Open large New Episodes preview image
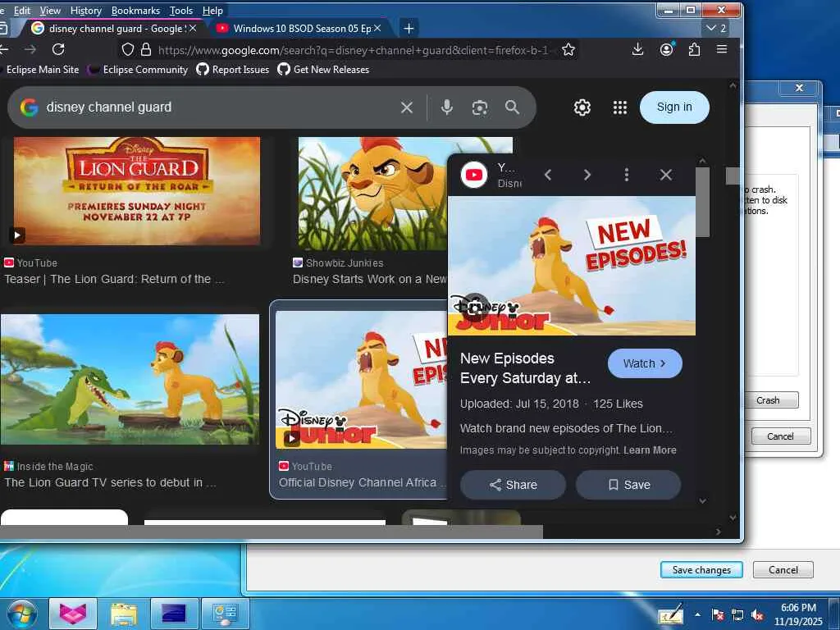The image size is (840, 630). click(572, 266)
